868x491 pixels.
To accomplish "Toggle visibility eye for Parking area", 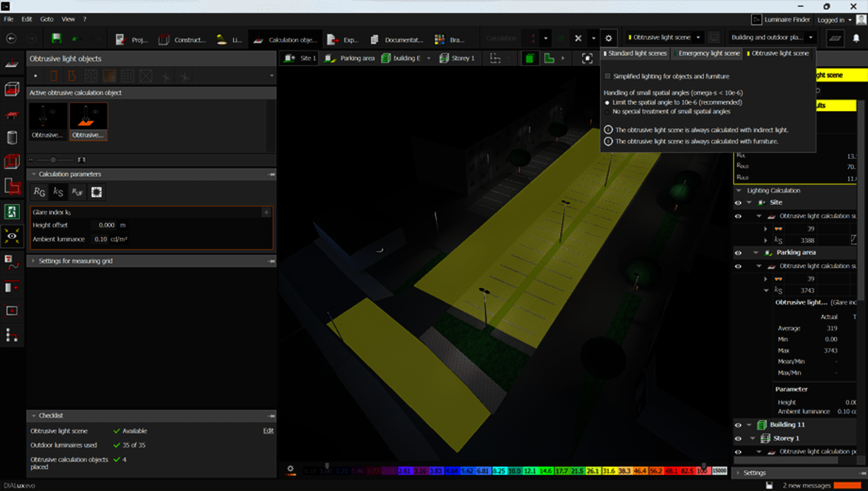I will 738,252.
